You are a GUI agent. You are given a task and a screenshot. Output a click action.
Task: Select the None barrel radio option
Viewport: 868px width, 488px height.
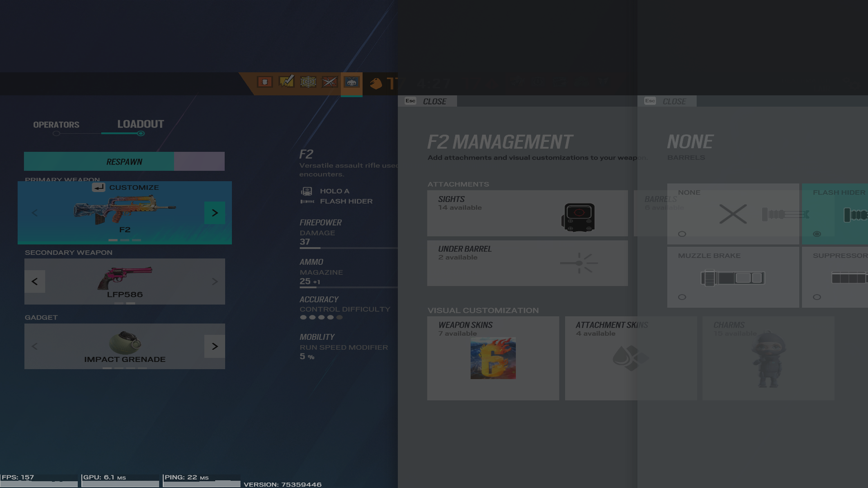pyautogui.click(x=682, y=234)
